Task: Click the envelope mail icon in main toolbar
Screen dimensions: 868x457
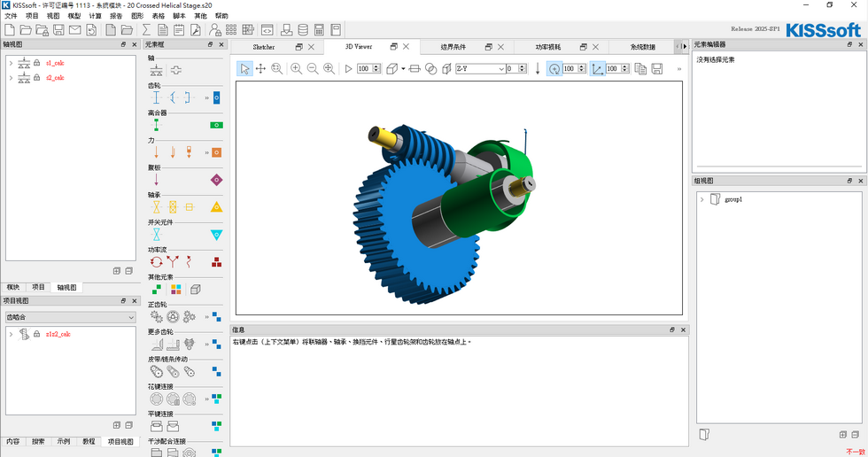Action: tap(74, 30)
